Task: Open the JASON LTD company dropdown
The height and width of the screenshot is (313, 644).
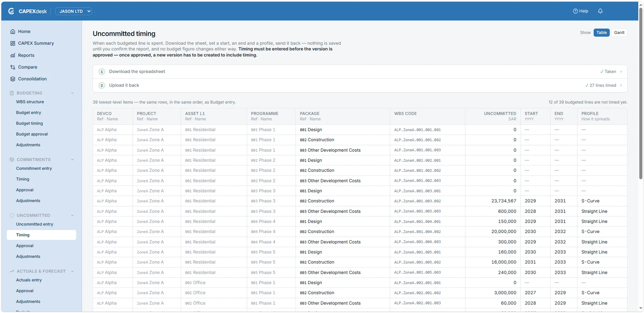Action: pos(73,11)
